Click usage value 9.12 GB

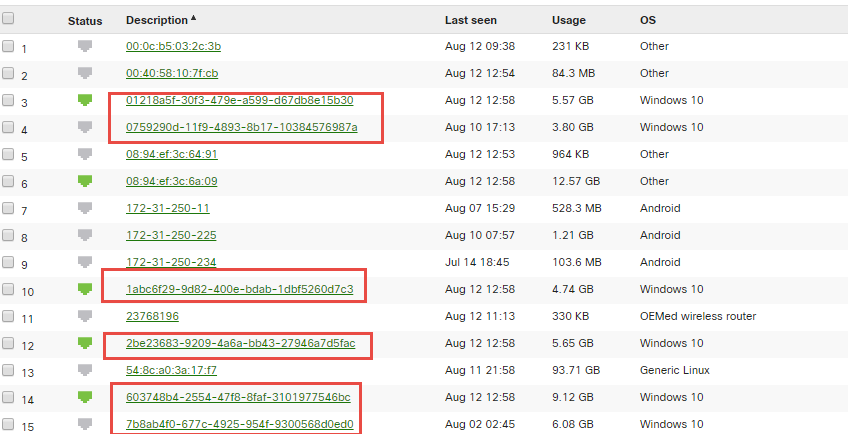click(573, 397)
